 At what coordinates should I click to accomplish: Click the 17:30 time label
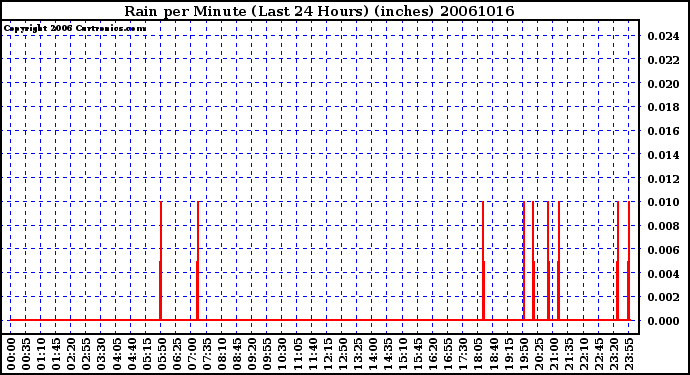click(x=462, y=354)
